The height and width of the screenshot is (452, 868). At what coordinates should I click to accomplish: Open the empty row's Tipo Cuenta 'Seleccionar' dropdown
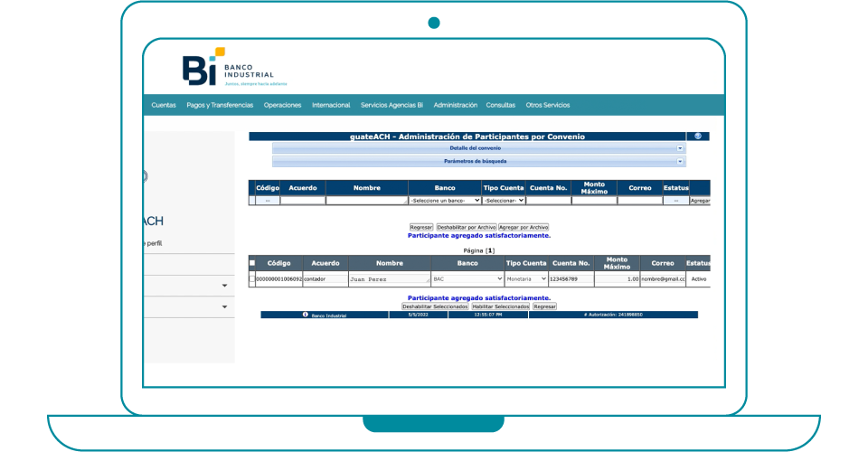(504, 201)
